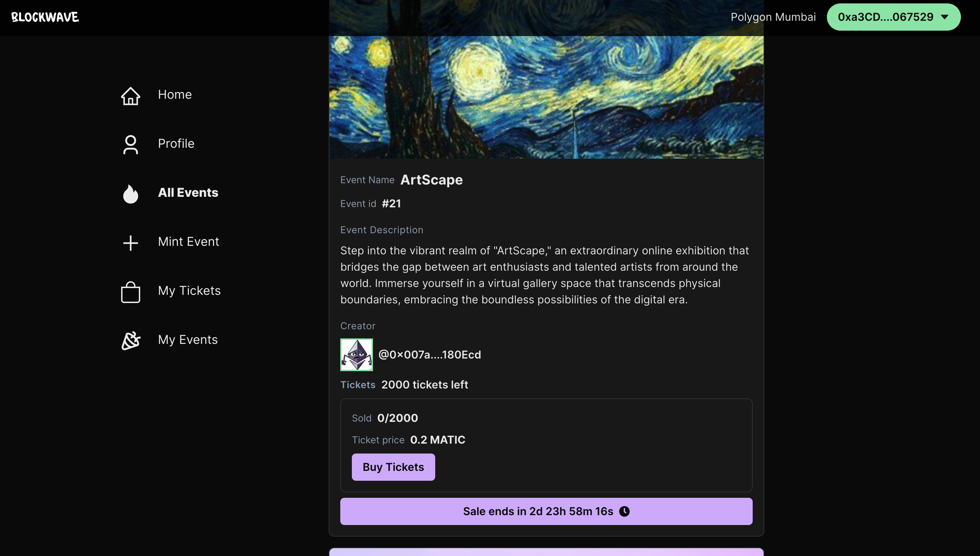Click the My Events party popper icon

131,340
